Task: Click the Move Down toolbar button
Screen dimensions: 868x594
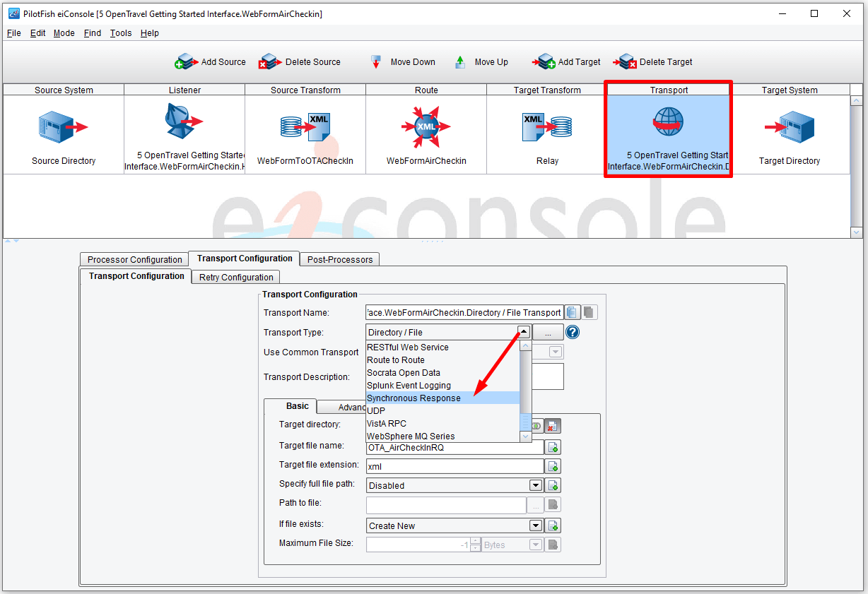Action: click(x=403, y=62)
